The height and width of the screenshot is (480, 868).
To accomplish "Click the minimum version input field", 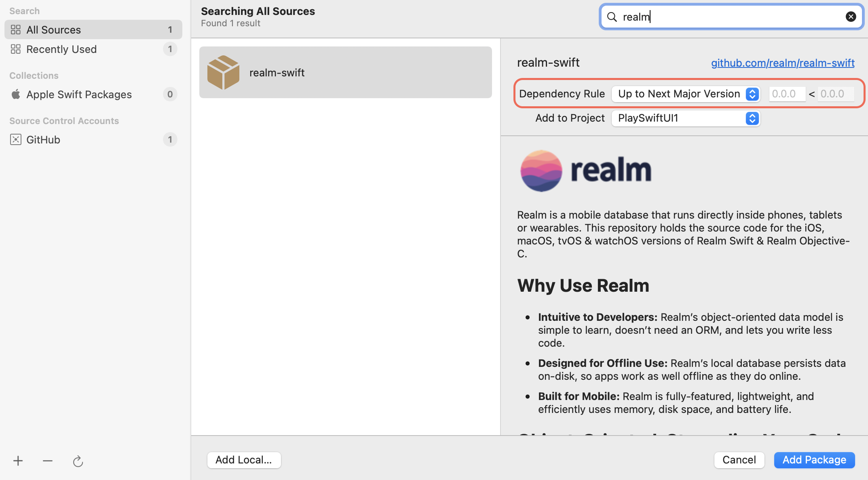I will coord(787,94).
